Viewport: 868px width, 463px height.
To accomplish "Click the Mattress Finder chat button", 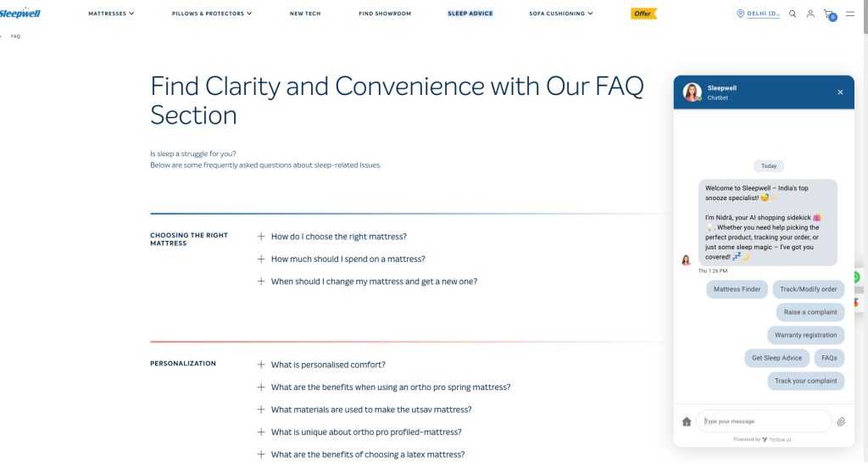I will [737, 289].
